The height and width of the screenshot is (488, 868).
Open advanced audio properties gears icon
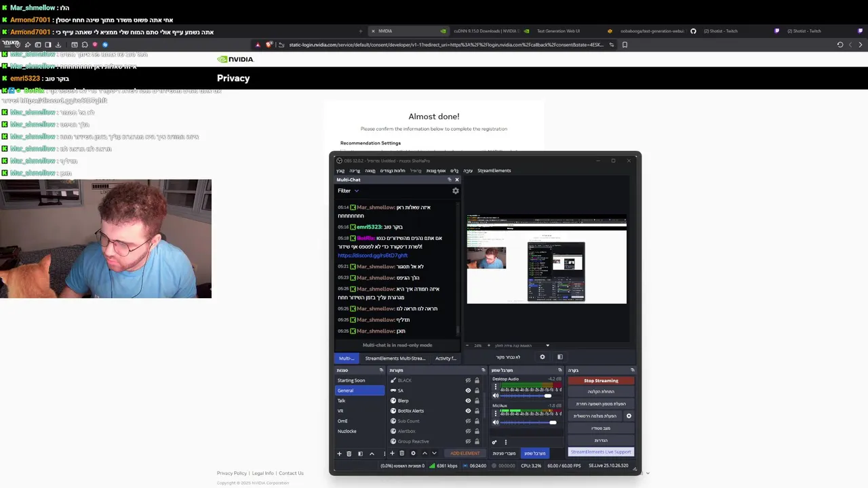(x=494, y=442)
